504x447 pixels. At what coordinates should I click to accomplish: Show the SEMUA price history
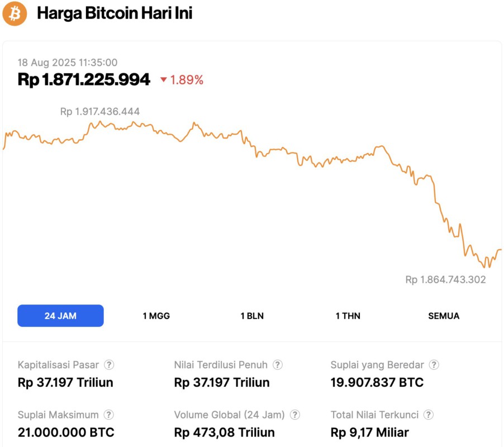click(x=444, y=316)
